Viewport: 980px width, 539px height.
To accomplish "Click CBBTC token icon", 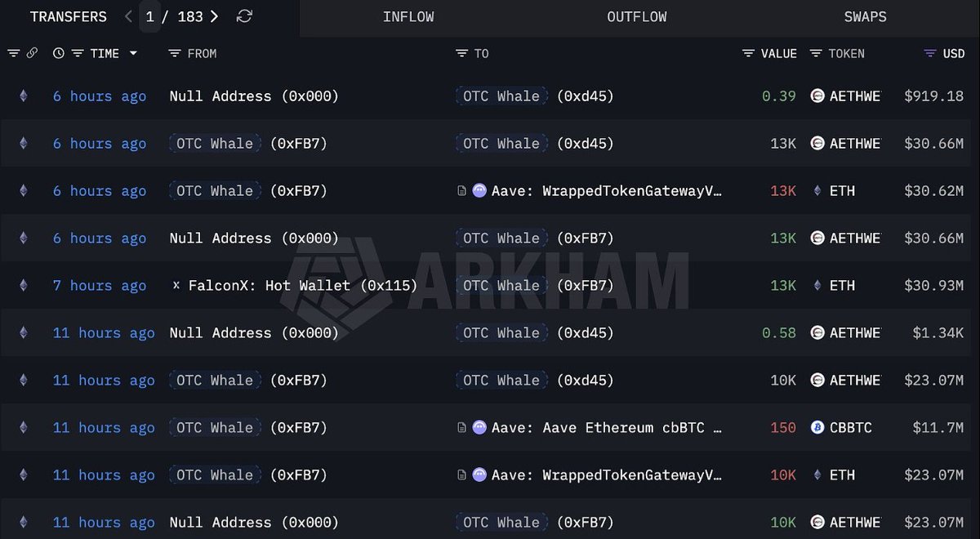I will (x=817, y=427).
